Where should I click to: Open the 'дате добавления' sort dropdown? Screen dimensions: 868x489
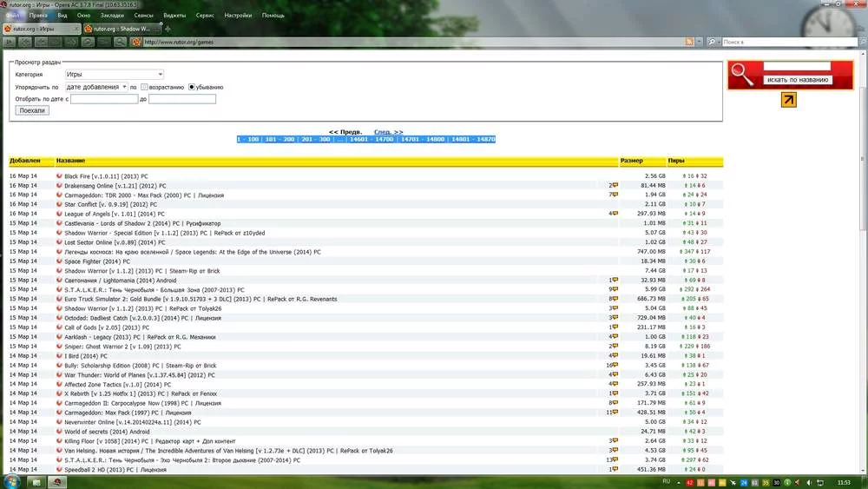(x=96, y=87)
